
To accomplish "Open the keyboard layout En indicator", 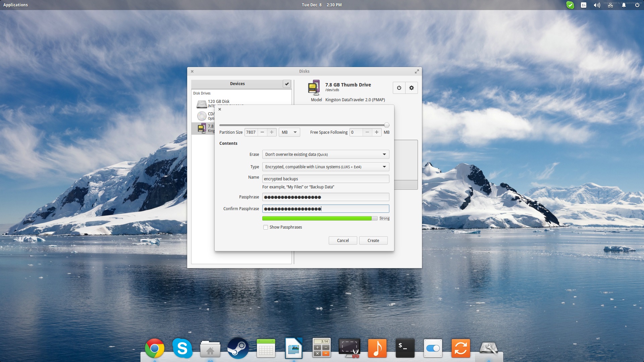I will pos(584,5).
